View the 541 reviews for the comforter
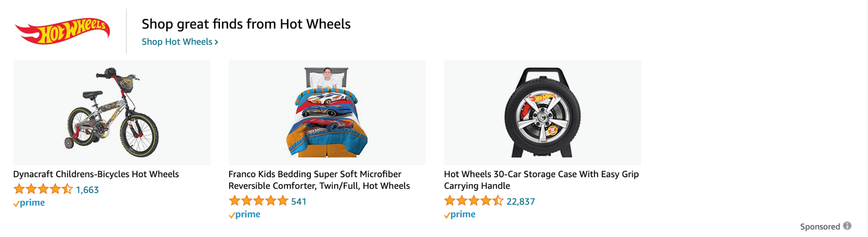868x237 pixels. pyautogui.click(x=299, y=202)
